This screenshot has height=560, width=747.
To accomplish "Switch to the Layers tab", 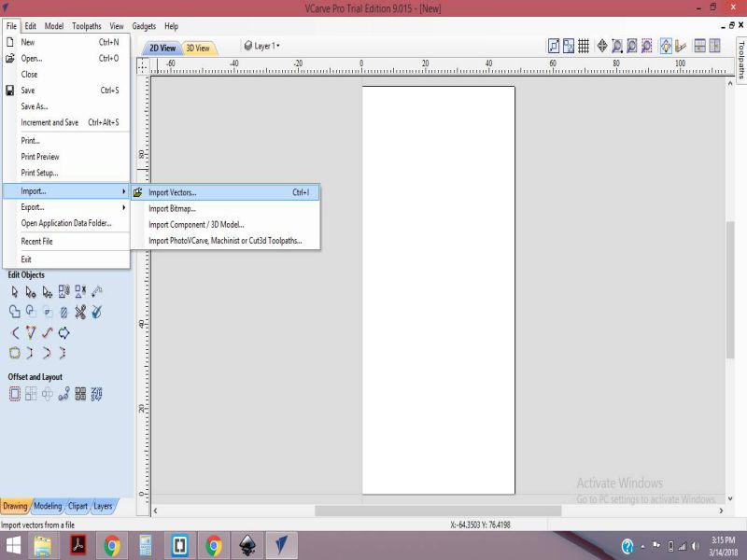I will pyautogui.click(x=103, y=506).
